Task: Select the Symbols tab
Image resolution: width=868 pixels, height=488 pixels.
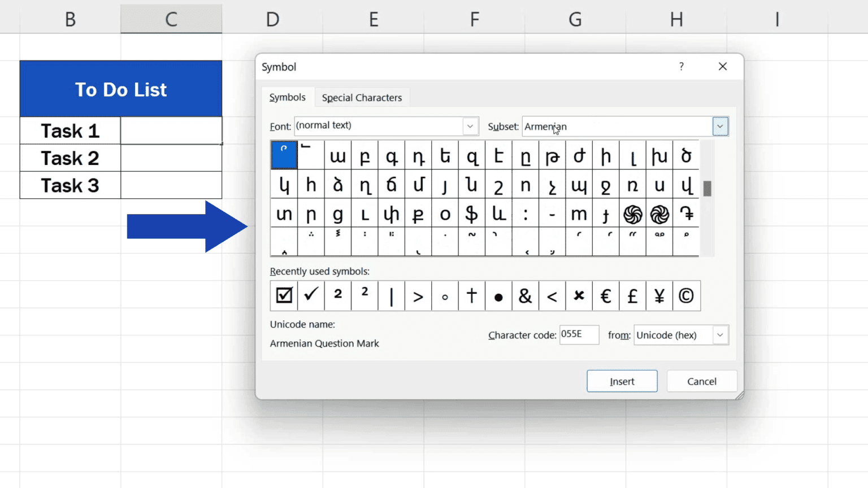Action: coord(287,97)
